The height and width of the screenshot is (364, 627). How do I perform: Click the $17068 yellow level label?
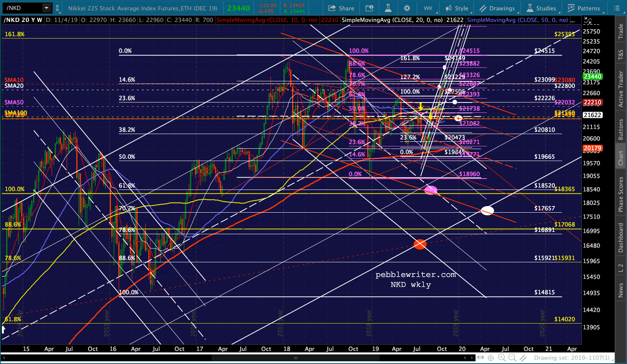click(565, 224)
